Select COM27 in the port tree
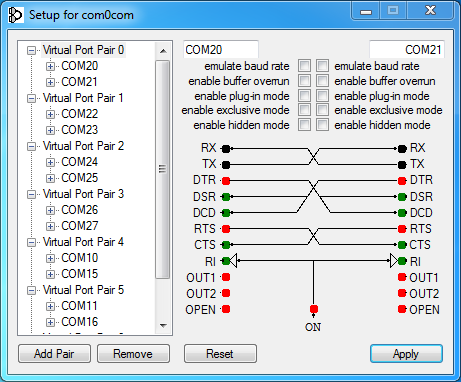This screenshot has width=461, height=382. 80,226
